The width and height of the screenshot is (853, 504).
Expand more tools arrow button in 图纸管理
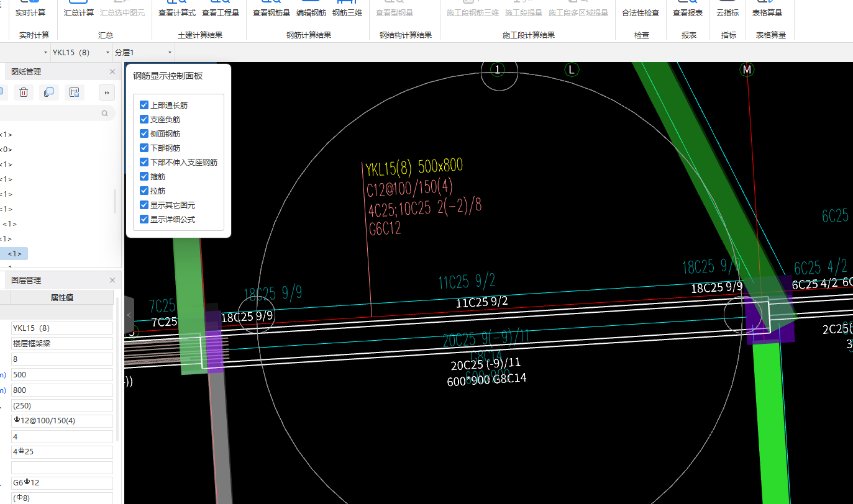tap(107, 92)
